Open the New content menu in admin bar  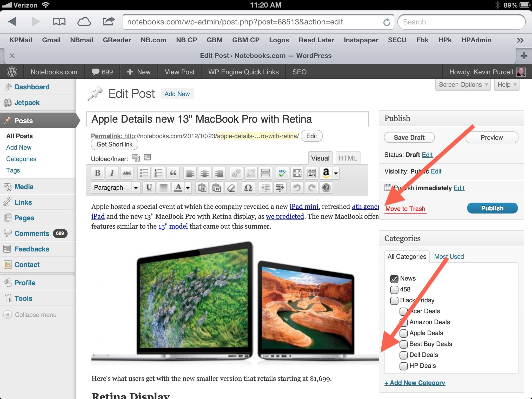pyautogui.click(x=139, y=72)
